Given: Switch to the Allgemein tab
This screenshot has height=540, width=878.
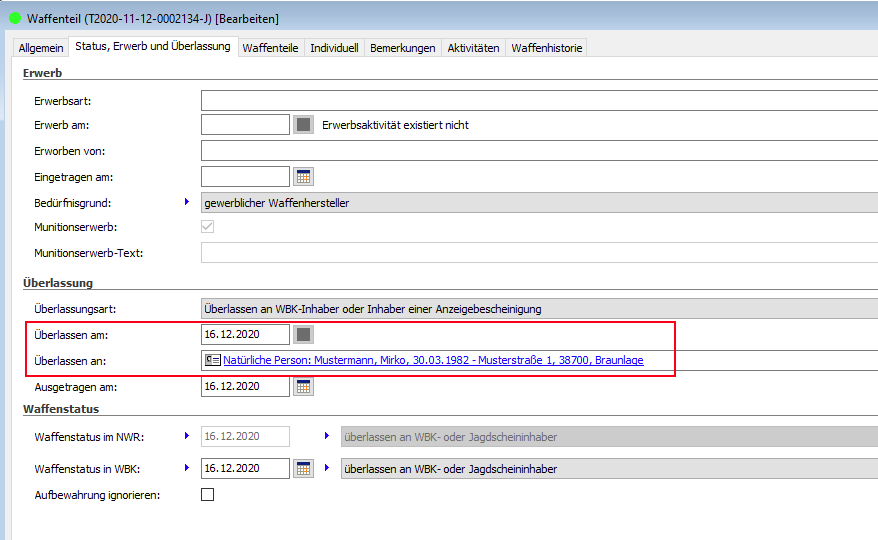Looking at the screenshot, I should [x=41, y=48].
